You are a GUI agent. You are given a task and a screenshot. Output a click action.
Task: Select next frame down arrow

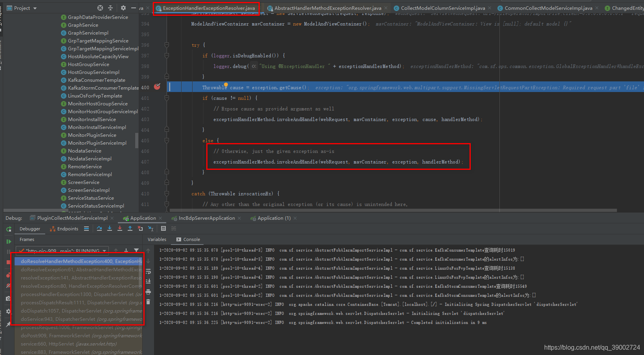pyautogui.click(x=126, y=250)
